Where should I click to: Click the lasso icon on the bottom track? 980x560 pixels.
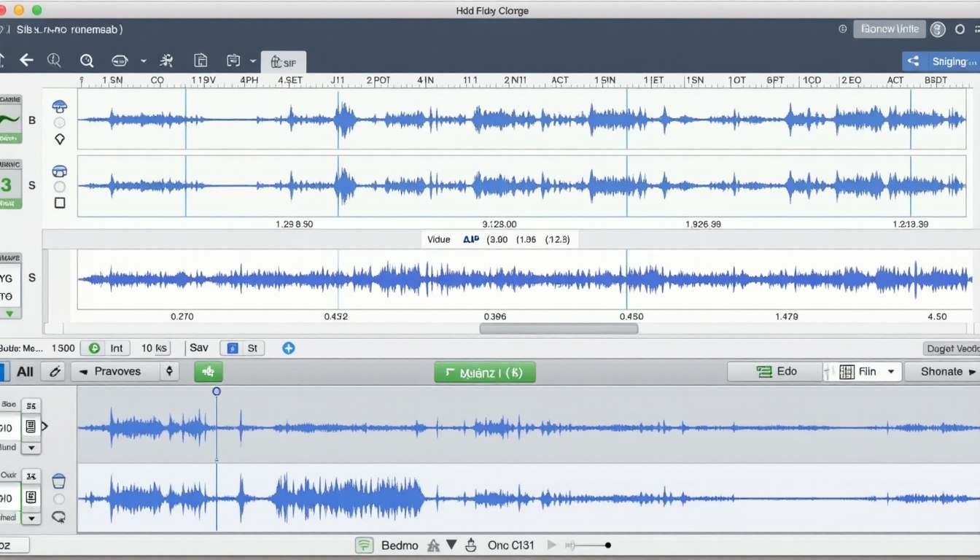(x=59, y=517)
